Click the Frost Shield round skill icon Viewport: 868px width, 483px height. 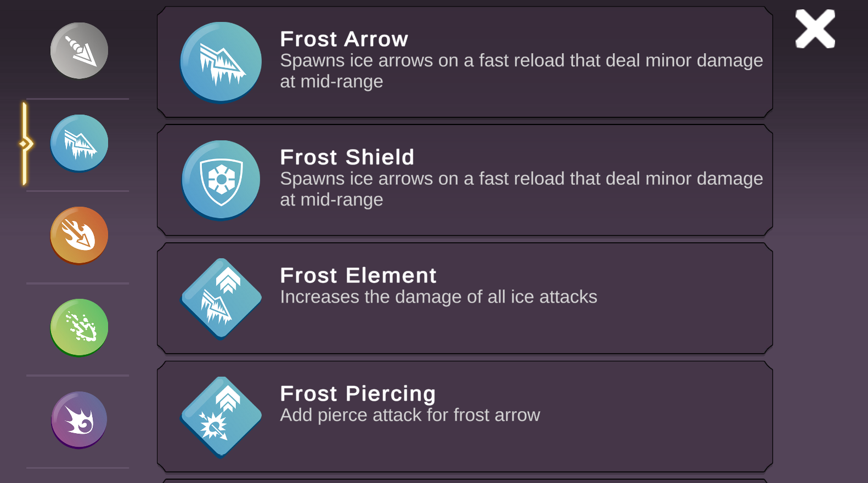coord(221,180)
